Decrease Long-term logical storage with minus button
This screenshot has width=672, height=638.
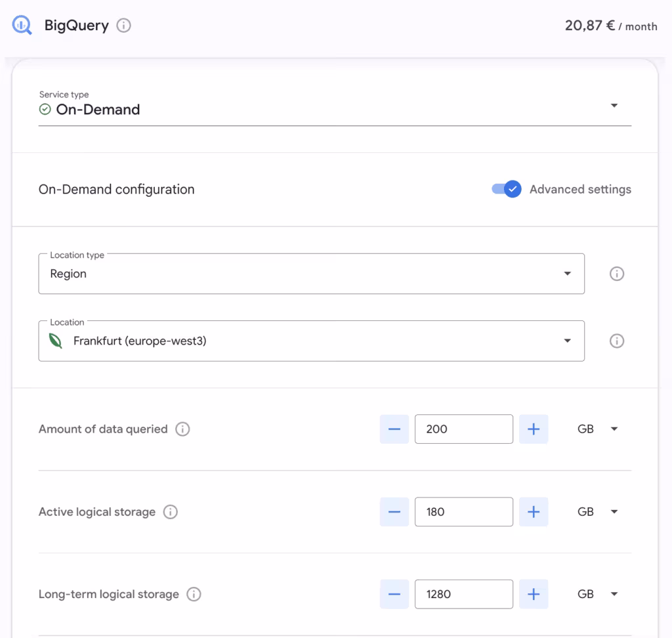click(394, 594)
